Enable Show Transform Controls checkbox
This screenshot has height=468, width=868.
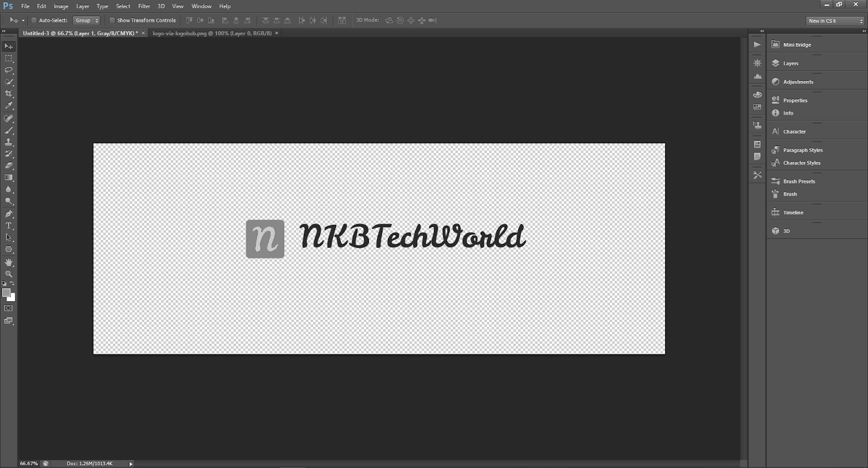click(x=112, y=20)
